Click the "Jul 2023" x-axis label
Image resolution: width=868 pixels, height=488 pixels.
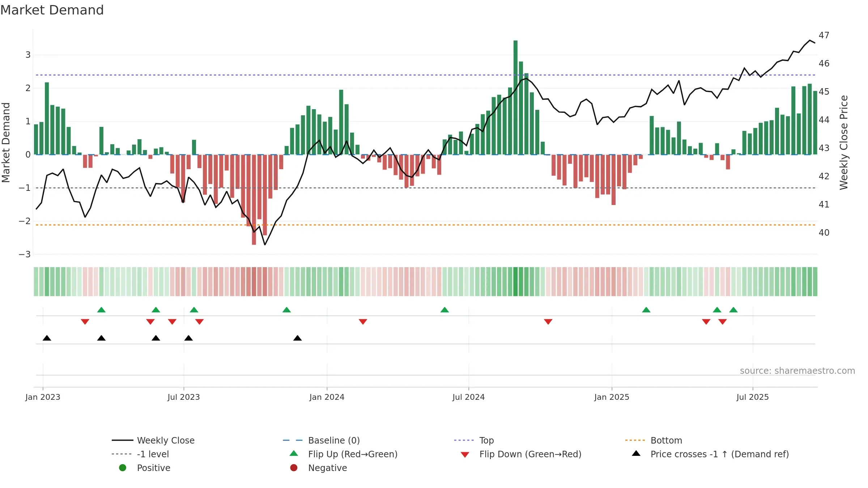click(x=184, y=397)
